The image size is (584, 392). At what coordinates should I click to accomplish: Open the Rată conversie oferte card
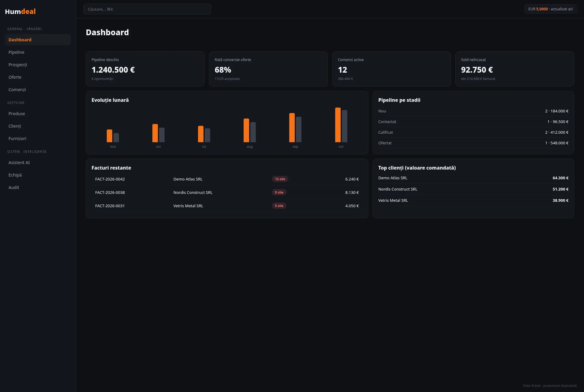pyautogui.click(x=268, y=69)
